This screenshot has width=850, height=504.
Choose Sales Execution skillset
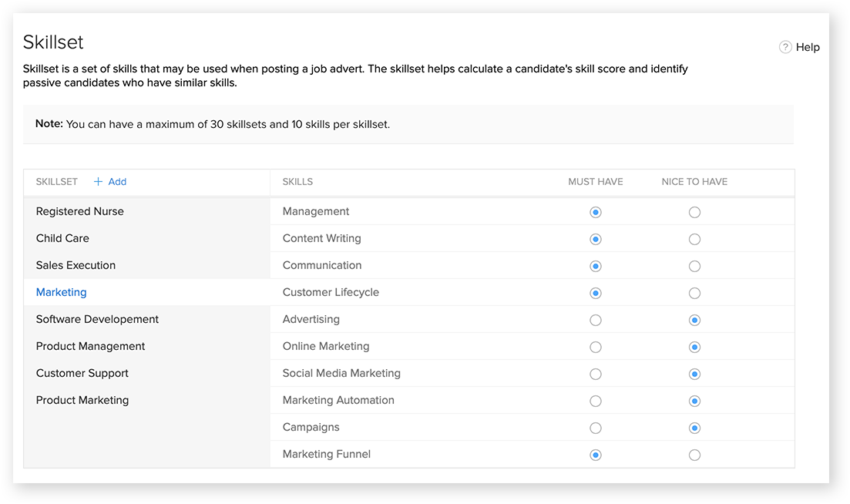coord(76,265)
